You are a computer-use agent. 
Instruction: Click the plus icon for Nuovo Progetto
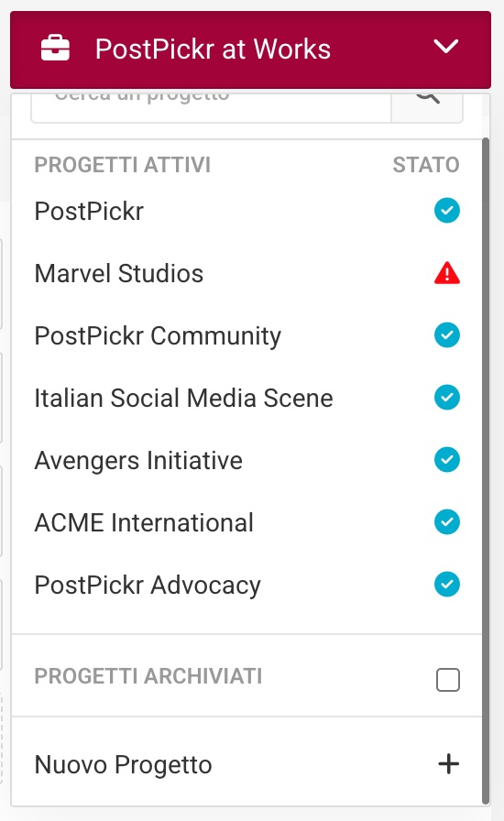pos(448,764)
